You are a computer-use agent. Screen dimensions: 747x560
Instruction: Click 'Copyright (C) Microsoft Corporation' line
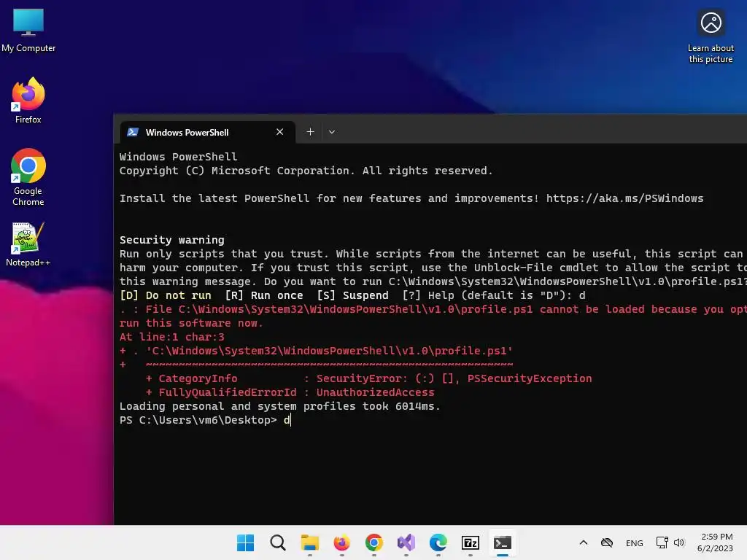pos(306,171)
